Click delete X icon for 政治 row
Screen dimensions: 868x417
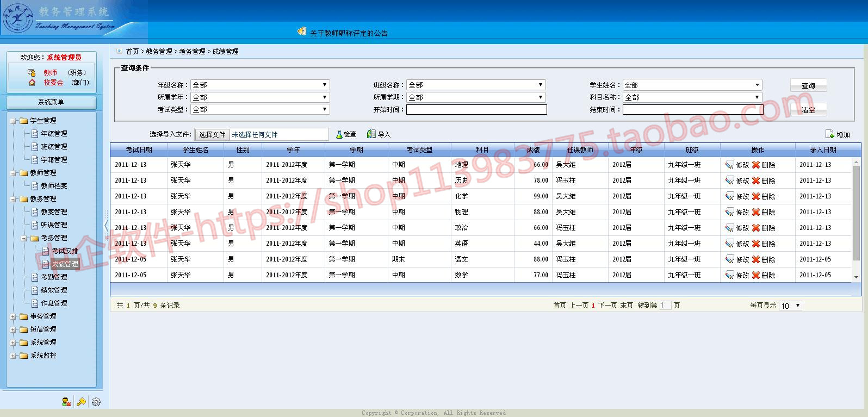point(755,228)
